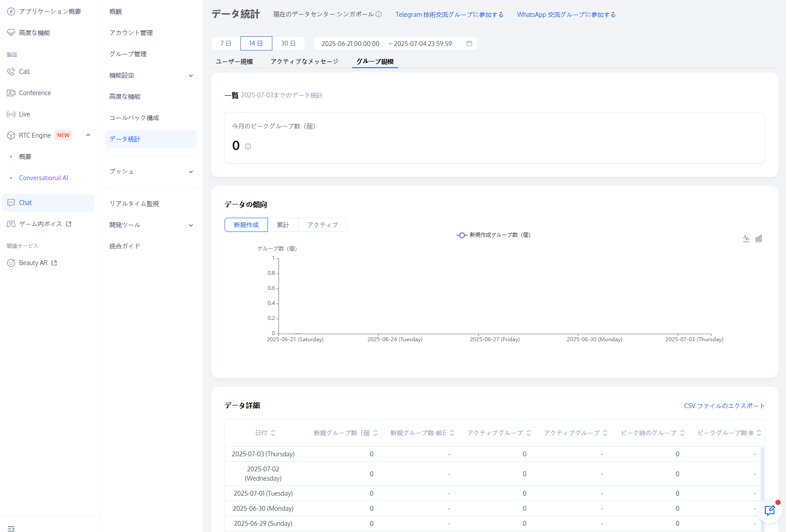The height and width of the screenshot is (532, 786).
Task: Open Telegram 技術交流グループ link
Action: [449, 15]
